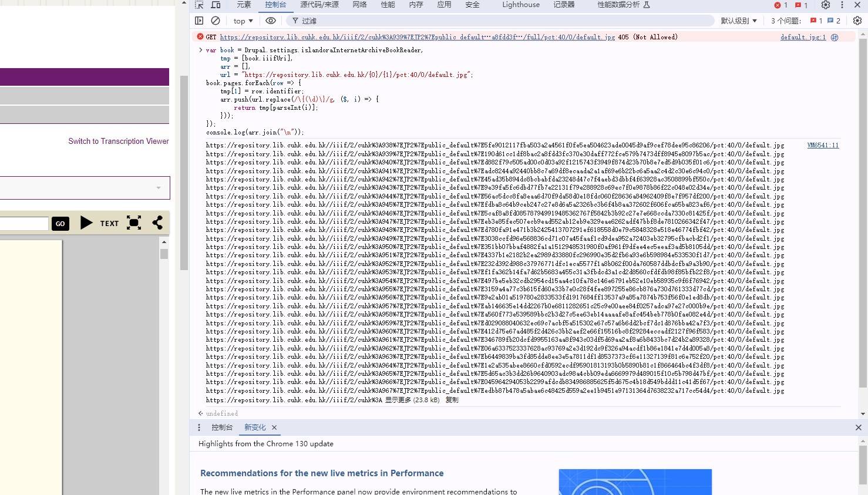Click the error icon on GET row
This screenshot has width=868, height=495.
200,36
